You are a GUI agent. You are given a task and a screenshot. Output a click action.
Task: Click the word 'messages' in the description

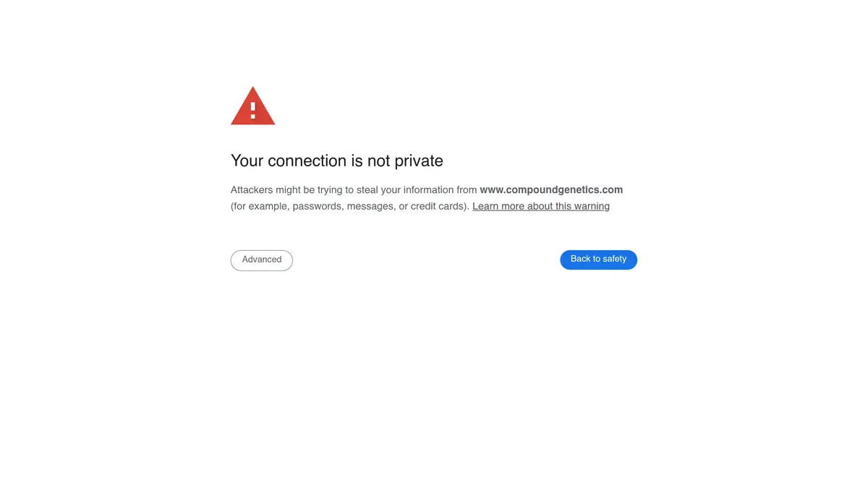click(x=368, y=207)
